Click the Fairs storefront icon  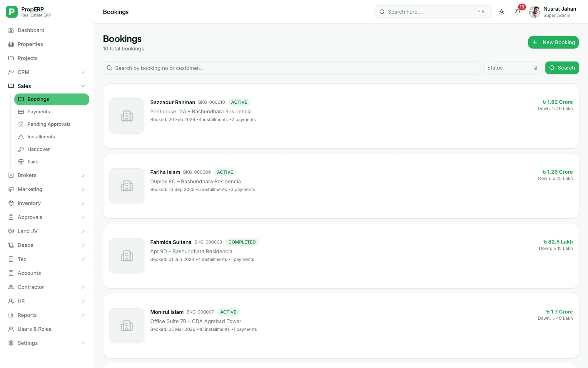[x=21, y=162]
